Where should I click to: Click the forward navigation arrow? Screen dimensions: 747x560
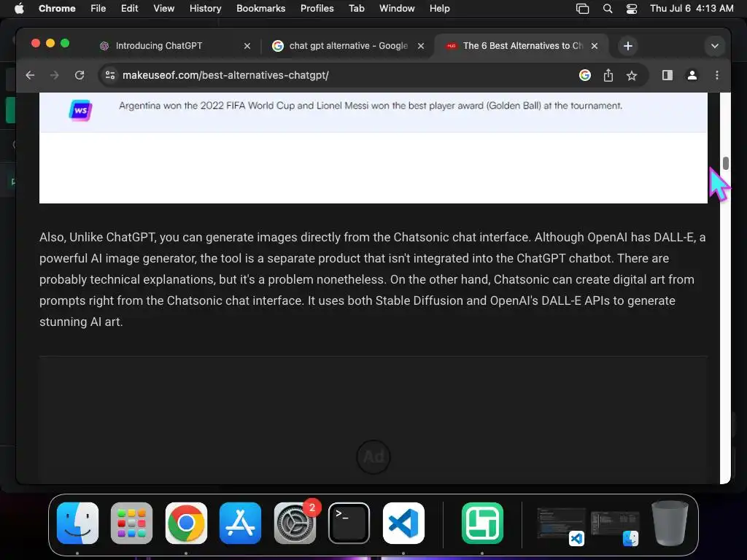54,75
